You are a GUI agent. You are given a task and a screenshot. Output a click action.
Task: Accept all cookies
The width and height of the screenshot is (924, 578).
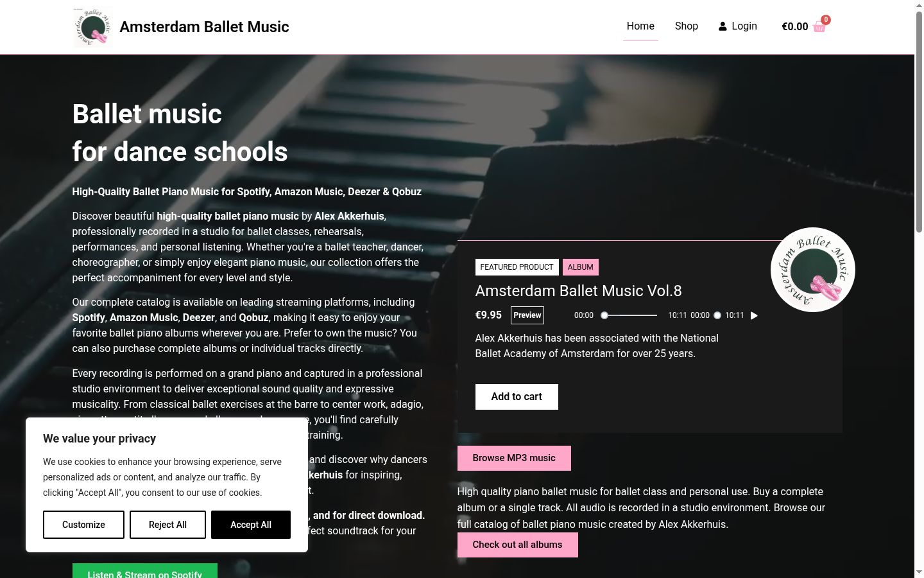pos(251,525)
